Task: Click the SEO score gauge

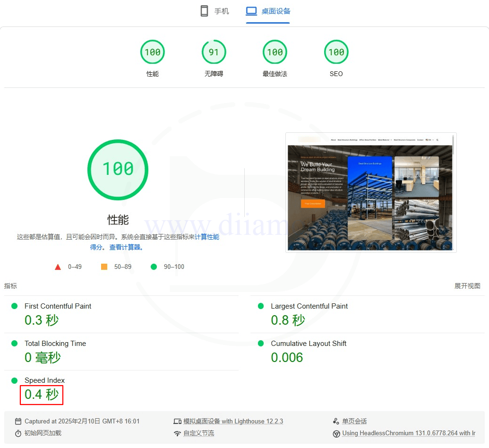Action: click(336, 52)
